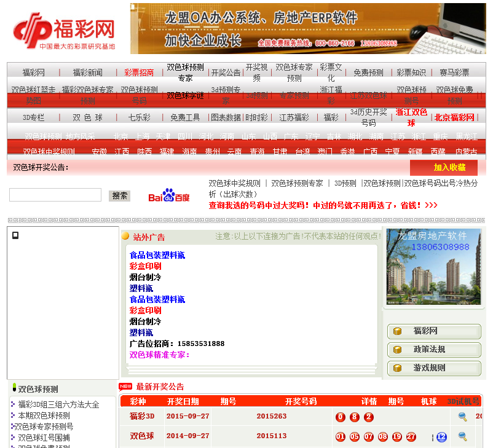Open the 龙盟OA办公系统 banner ad
This screenshot has height=448, width=493.
(308, 29)
